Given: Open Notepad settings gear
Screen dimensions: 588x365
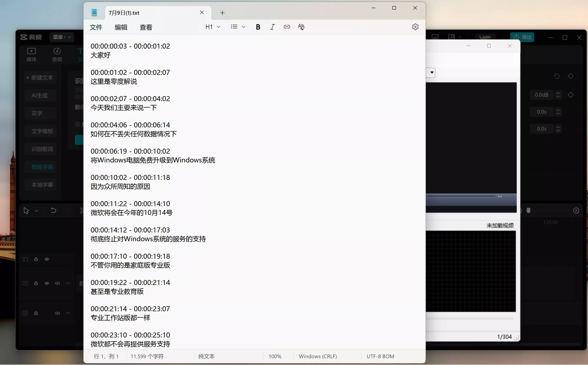Looking at the screenshot, I should [x=415, y=27].
